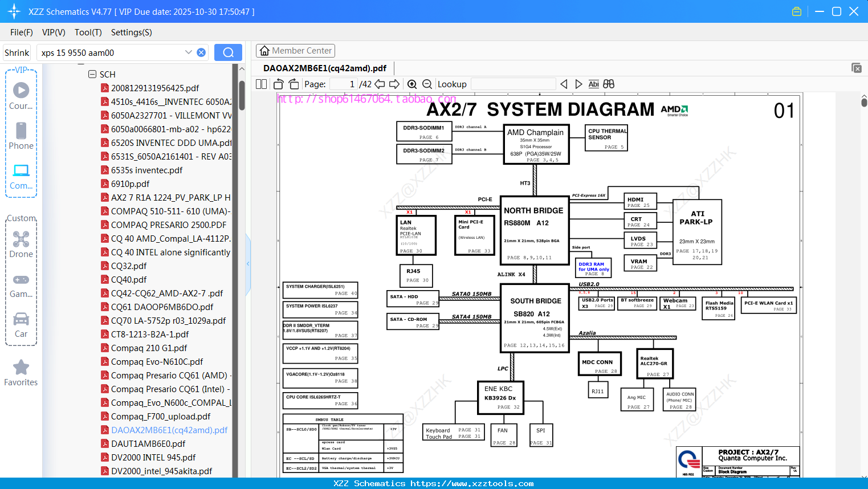This screenshot has height=489, width=868.
Task: Open DV2000 INTEL 945.pdf
Action: pyautogui.click(x=153, y=457)
